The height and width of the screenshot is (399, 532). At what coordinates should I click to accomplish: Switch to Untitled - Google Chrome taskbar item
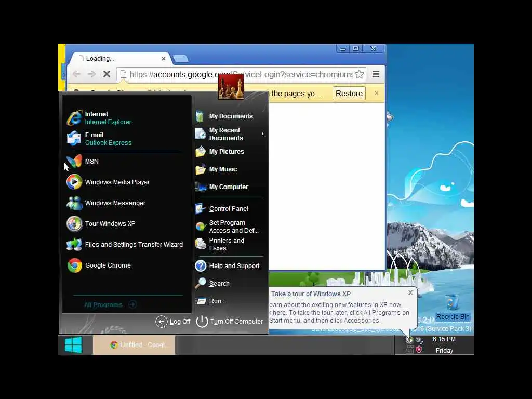pyautogui.click(x=134, y=345)
